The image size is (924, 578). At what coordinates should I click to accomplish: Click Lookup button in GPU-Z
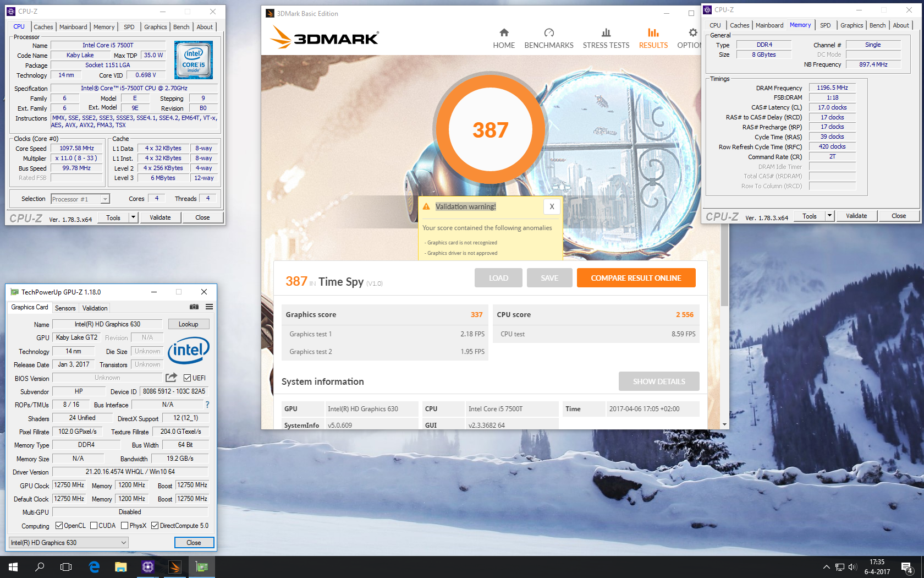(x=188, y=324)
